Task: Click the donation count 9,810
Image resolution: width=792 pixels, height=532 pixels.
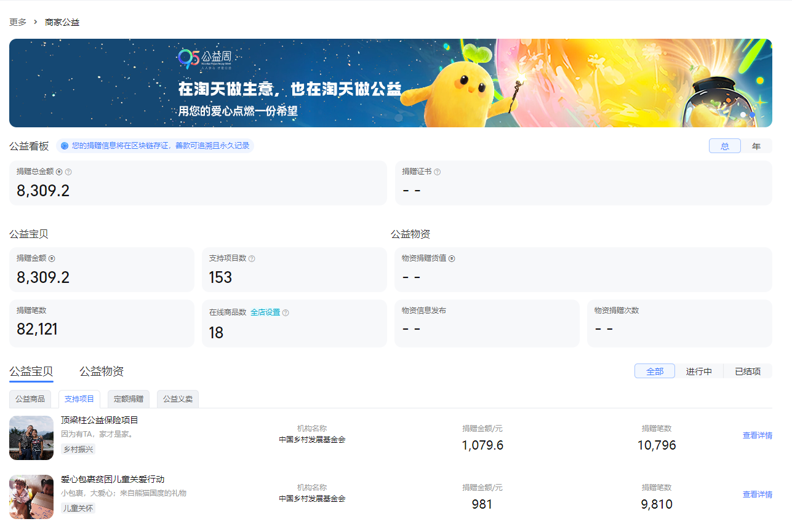Action: coord(657,504)
